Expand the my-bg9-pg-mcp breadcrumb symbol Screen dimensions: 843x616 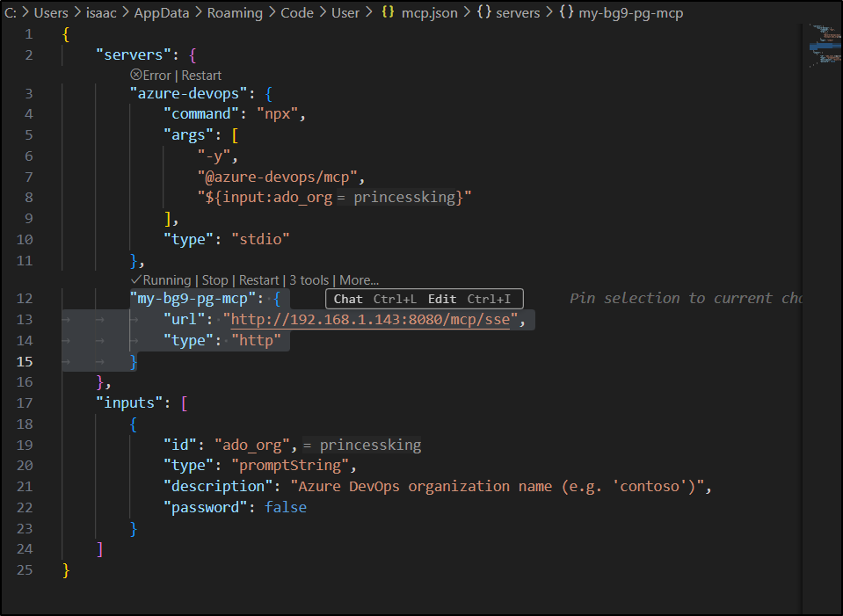(630, 13)
